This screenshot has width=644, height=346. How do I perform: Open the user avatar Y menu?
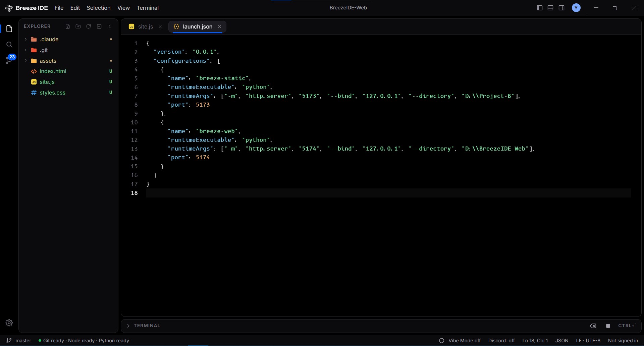pos(576,8)
